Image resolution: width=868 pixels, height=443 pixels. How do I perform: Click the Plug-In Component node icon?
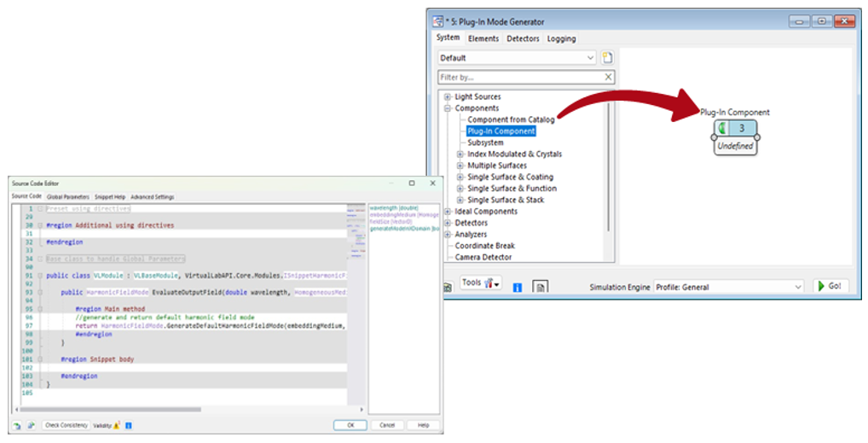[722, 129]
